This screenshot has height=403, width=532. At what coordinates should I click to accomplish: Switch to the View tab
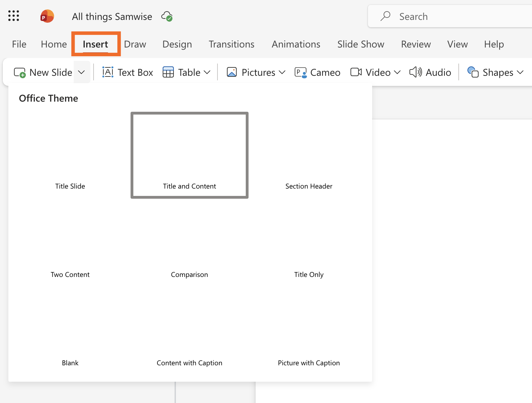[x=457, y=44]
